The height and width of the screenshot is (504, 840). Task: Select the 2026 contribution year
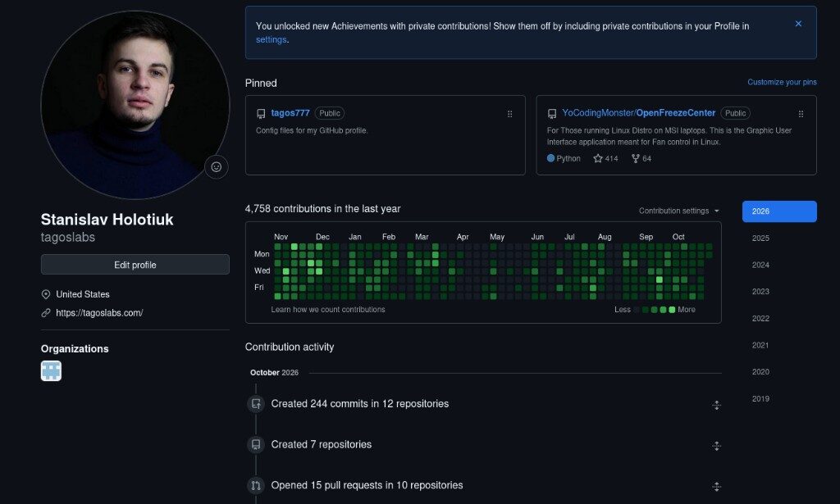coord(779,211)
